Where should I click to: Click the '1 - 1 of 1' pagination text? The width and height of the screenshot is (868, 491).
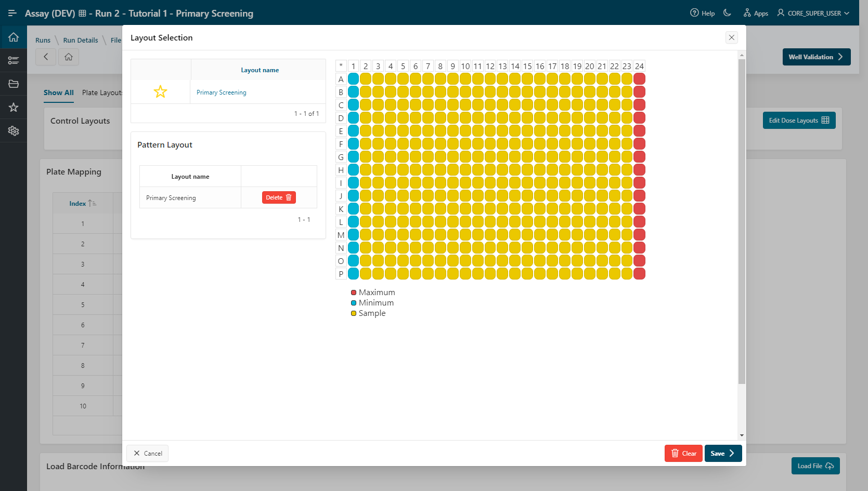[306, 113]
